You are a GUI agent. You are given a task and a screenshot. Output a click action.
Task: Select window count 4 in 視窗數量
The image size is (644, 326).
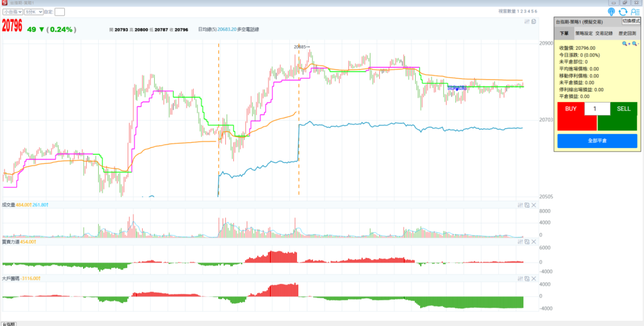click(x=528, y=11)
